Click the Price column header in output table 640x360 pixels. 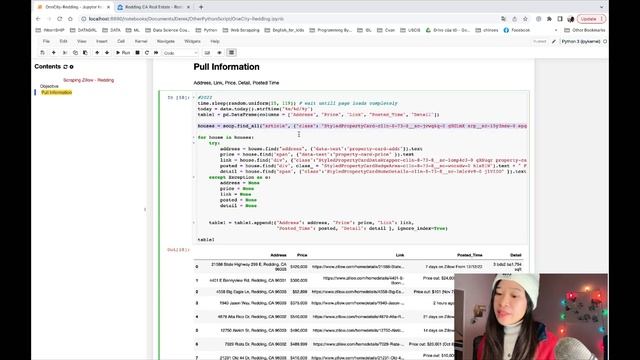(302, 255)
